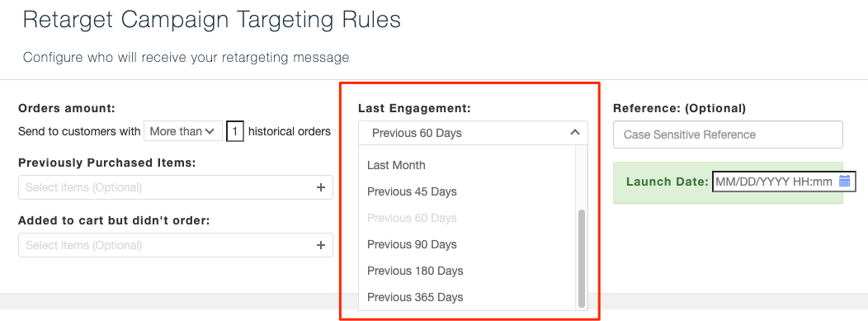The height and width of the screenshot is (321, 868).
Task: Open the More than comparison dropdown
Action: [182, 131]
